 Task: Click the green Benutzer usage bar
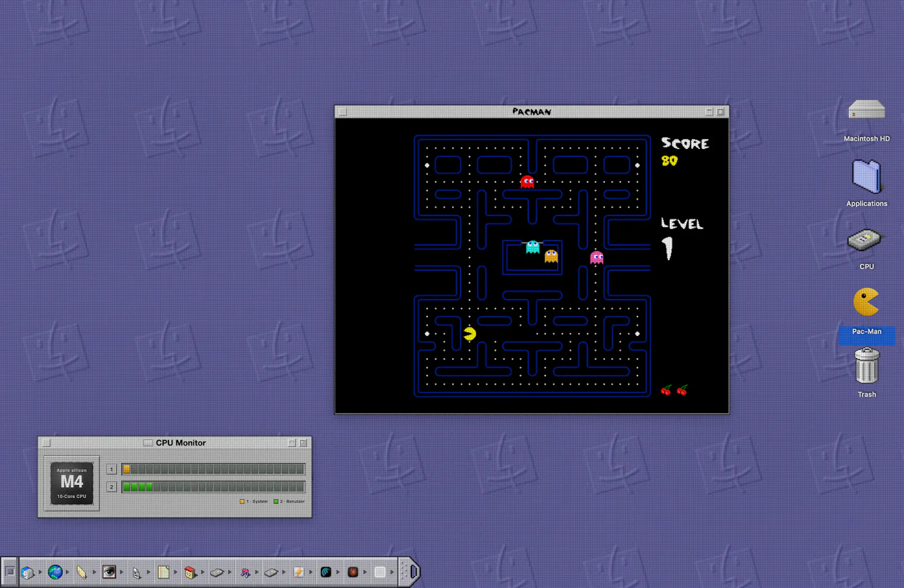point(213,487)
